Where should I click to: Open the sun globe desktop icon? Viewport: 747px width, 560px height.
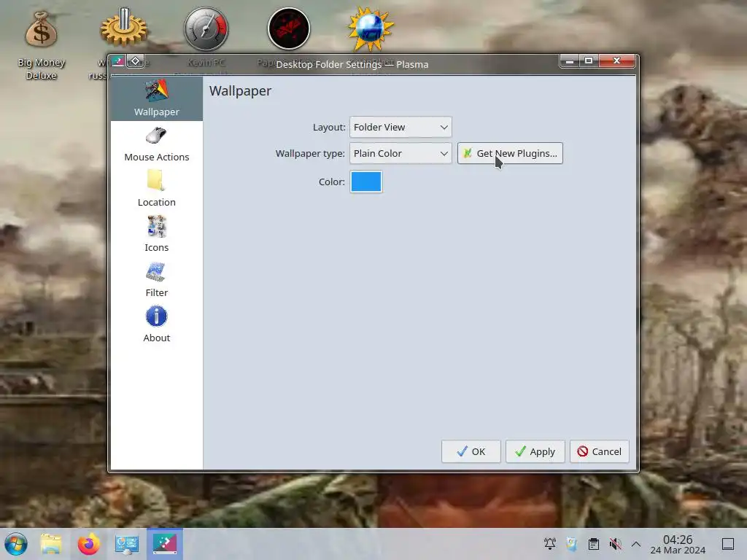(x=371, y=28)
